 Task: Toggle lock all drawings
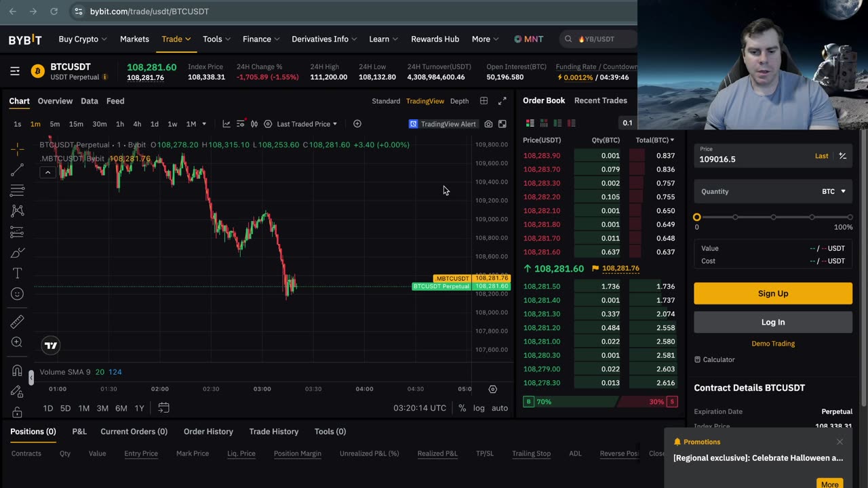(x=18, y=412)
